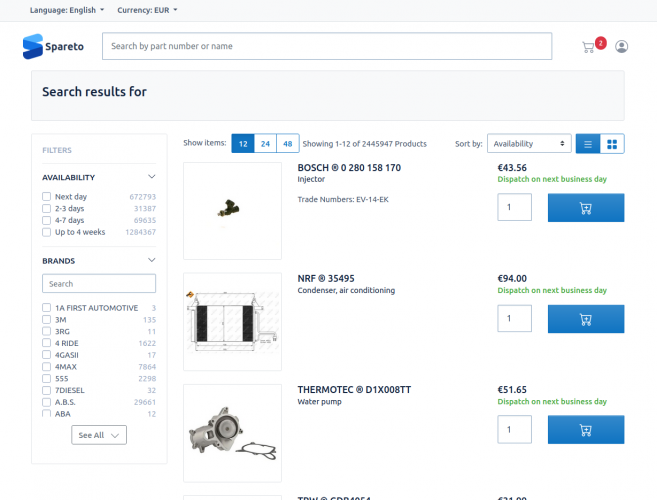Add THERMOTEC D1X008TT to cart
This screenshot has width=657, height=500.
pyautogui.click(x=586, y=430)
